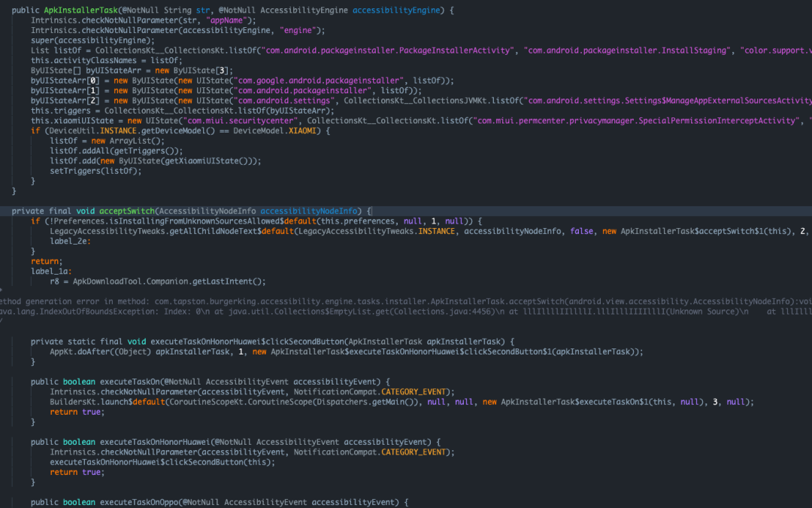Viewport: 812px width, 508px height.
Task: Click byUIStateArr[2] on its assignment line
Action: click(x=65, y=101)
